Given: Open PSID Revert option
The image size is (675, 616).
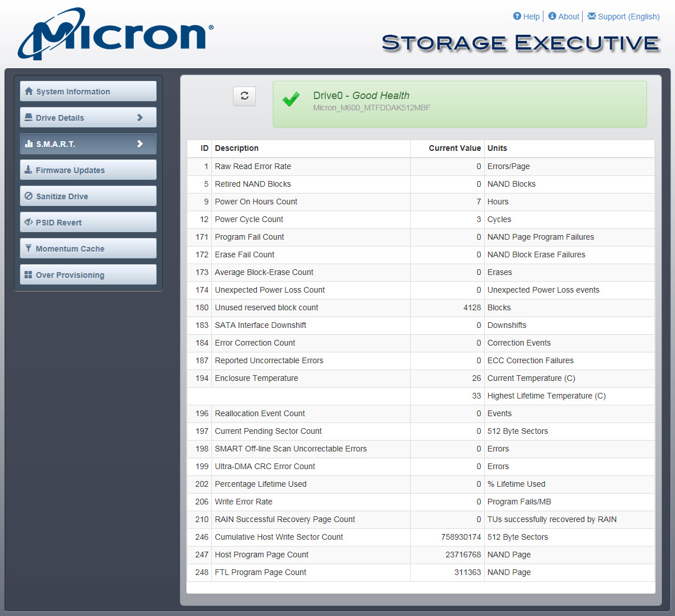Looking at the screenshot, I should click(88, 223).
